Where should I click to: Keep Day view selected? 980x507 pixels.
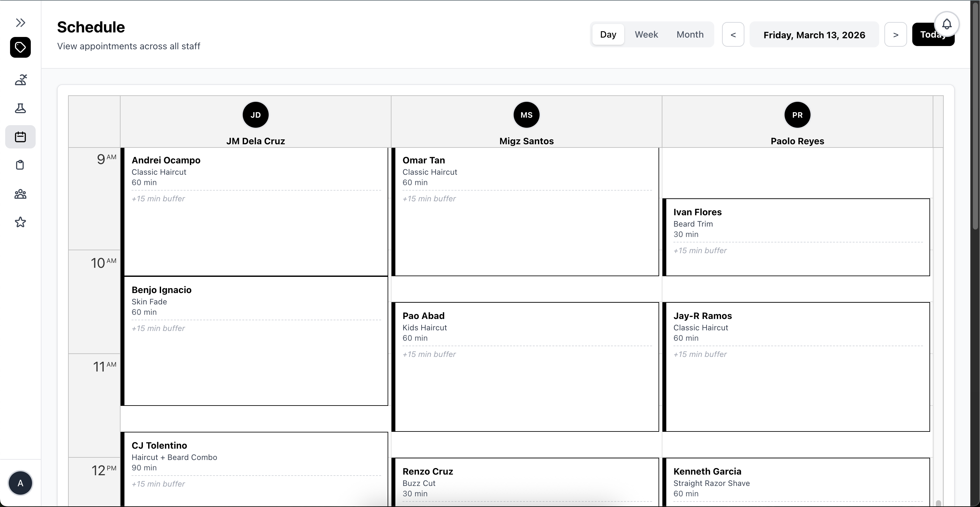click(x=608, y=34)
